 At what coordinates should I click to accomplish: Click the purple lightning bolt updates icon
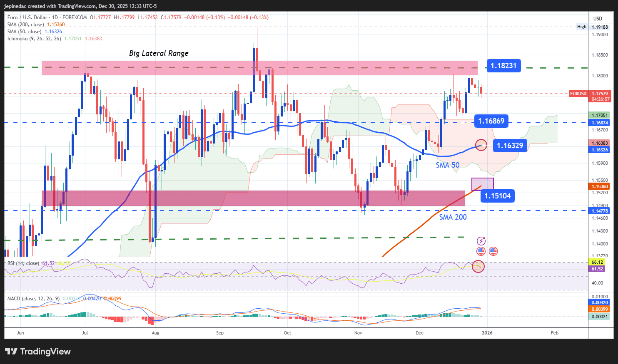click(481, 241)
